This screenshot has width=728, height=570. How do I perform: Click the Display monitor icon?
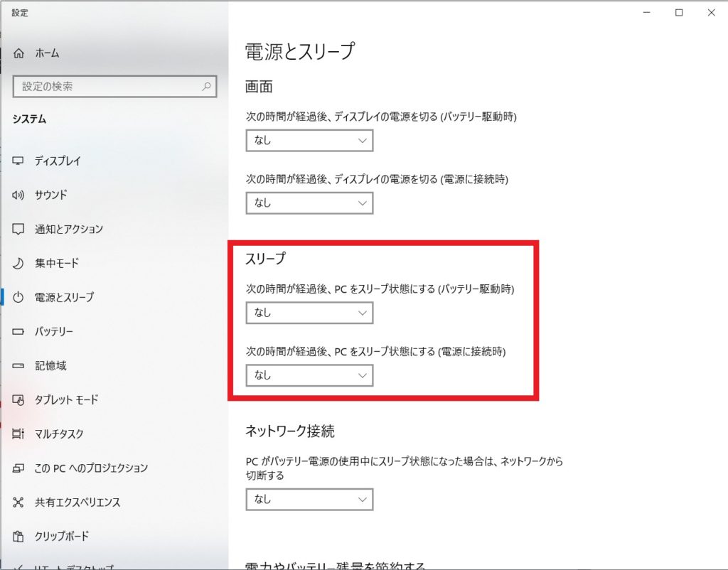pos(19,161)
